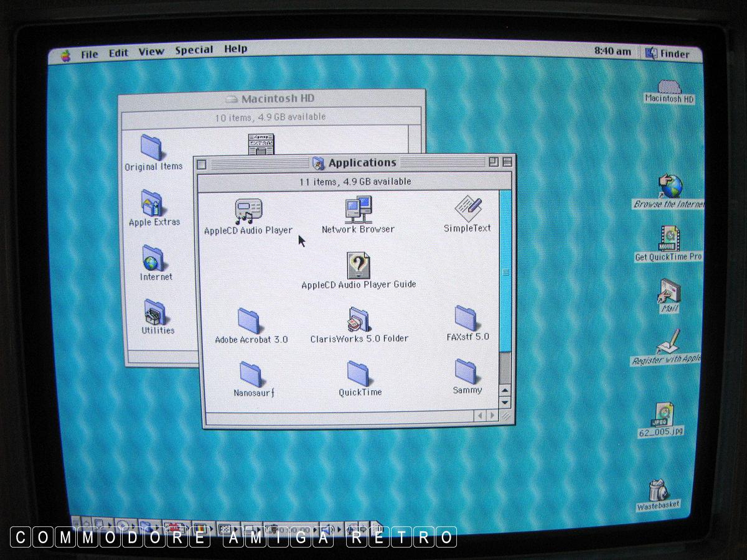Open the View menu
Viewport: 747px width, 560px height.
[x=151, y=52]
